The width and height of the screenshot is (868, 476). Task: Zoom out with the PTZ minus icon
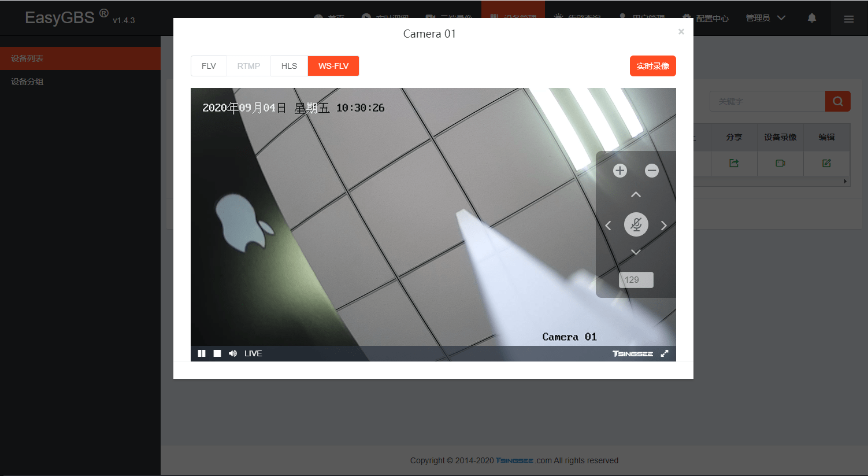(x=652, y=171)
